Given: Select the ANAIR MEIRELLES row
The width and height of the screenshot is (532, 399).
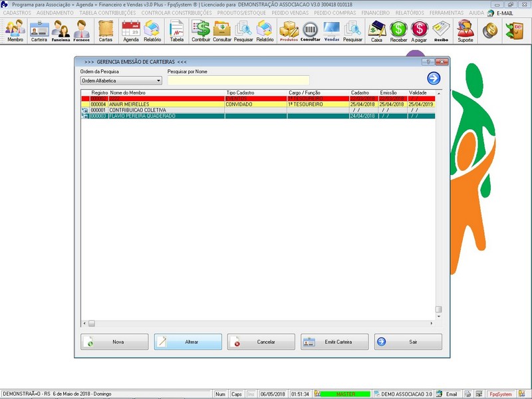Looking at the screenshot, I should click(258, 104).
